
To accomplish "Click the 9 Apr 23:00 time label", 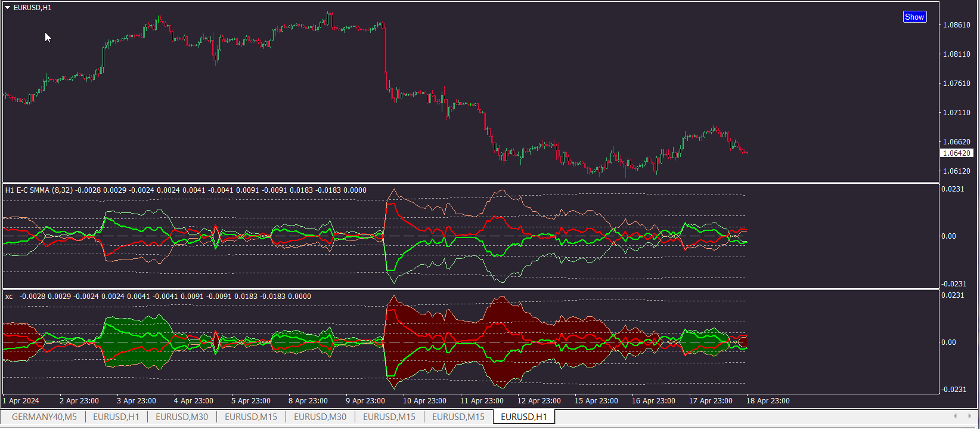I will (x=365, y=401).
